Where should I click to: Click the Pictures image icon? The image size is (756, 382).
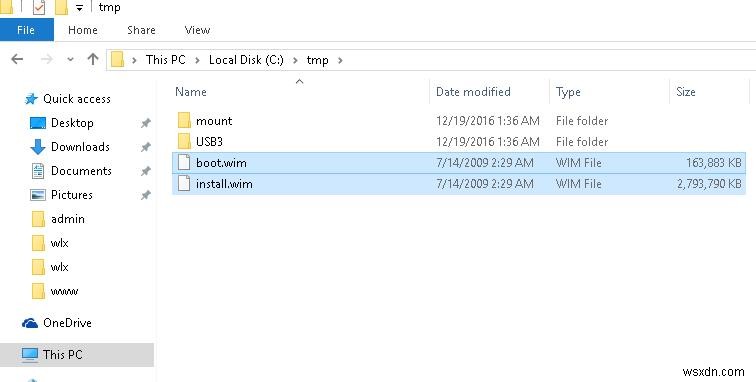pos(38,195)
